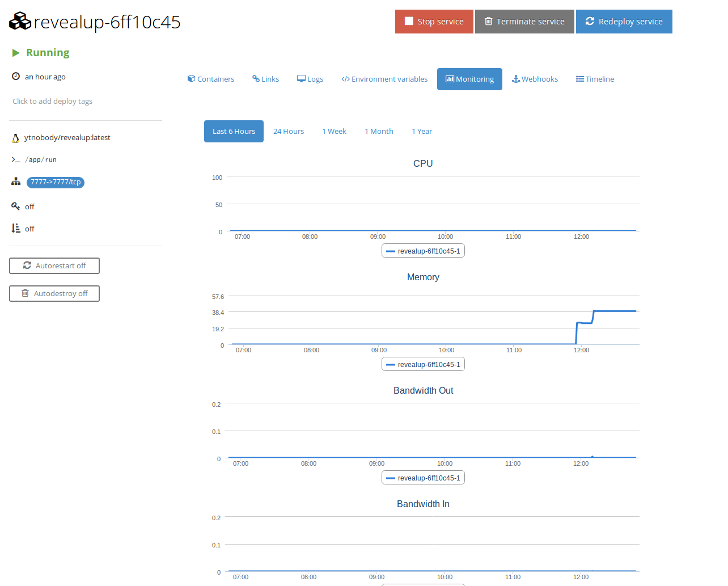This screenshot has height=586, width=728.
Task: Enable Autodestroy for the service
Action: coord(54,293)
